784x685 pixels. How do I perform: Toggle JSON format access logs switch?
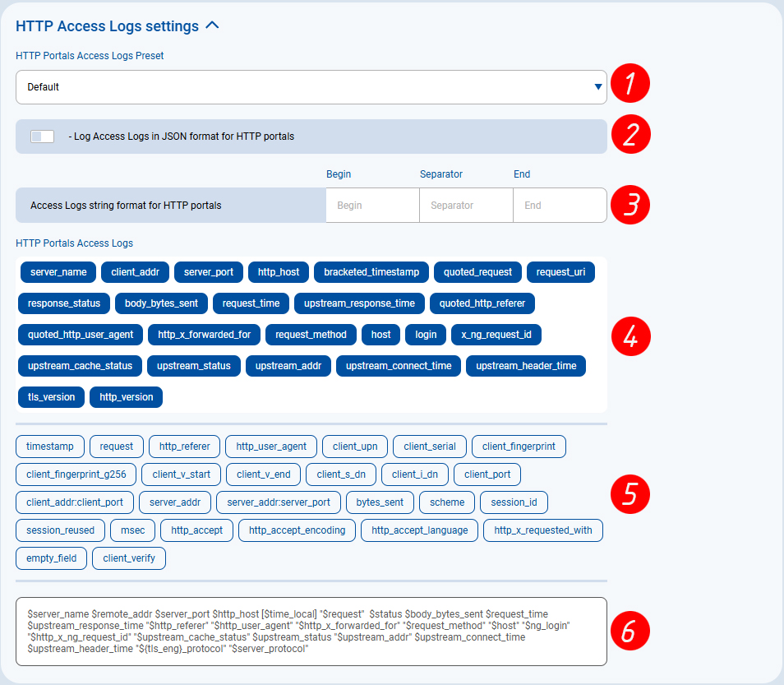(42, 137)
